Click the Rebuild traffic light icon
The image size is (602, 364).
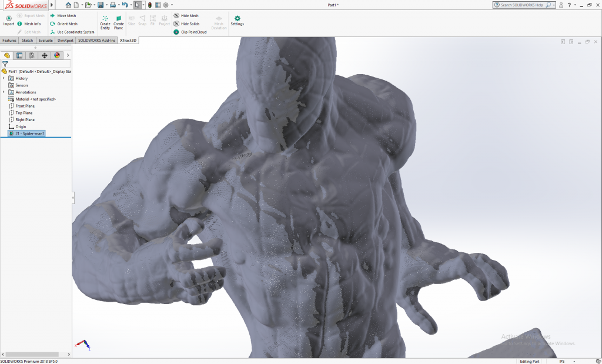(150, 5)
